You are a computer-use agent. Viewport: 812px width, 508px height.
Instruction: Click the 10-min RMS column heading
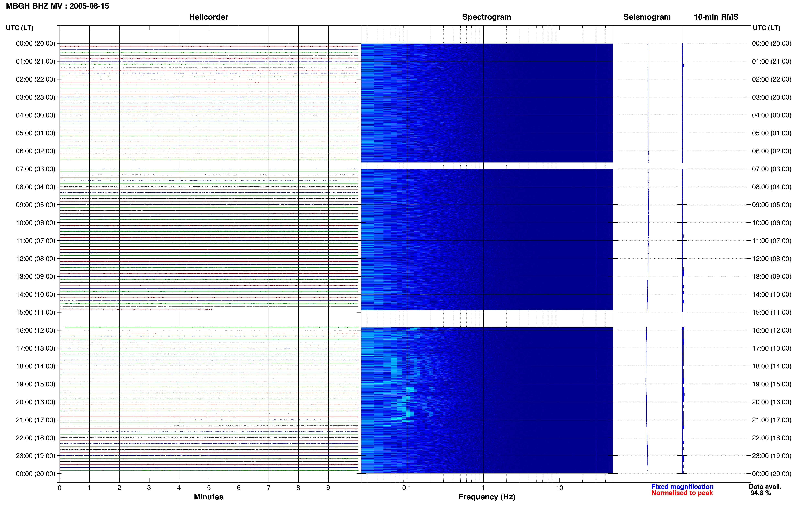tap(716, 17)
